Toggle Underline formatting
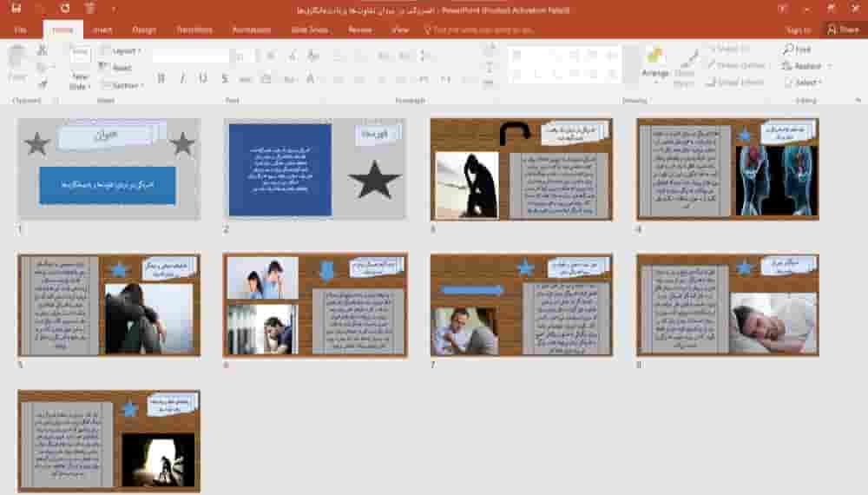 tap(203, 79)
